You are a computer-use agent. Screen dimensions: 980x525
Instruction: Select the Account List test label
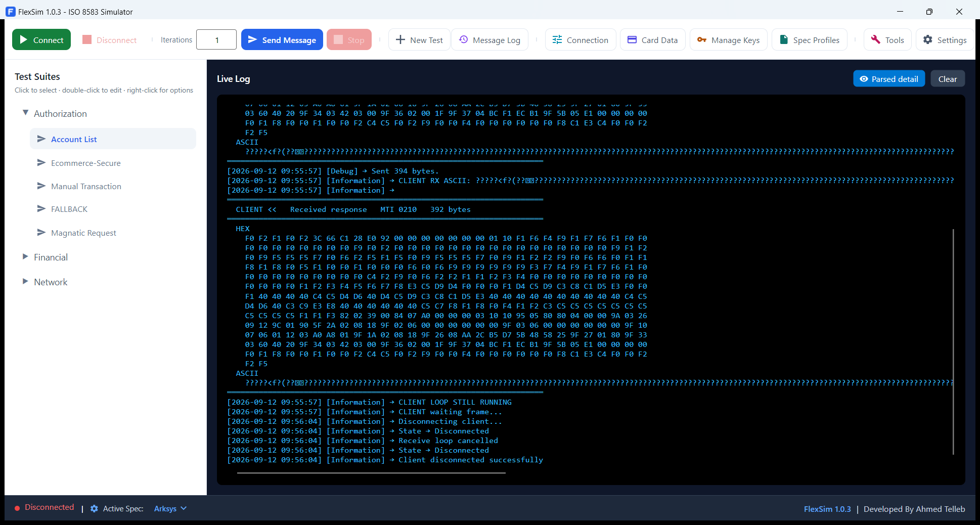pos(74,139)
